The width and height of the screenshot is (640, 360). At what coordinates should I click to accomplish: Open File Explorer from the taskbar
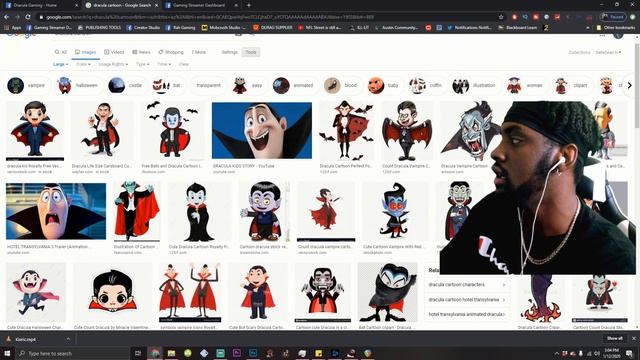[171, 353]
